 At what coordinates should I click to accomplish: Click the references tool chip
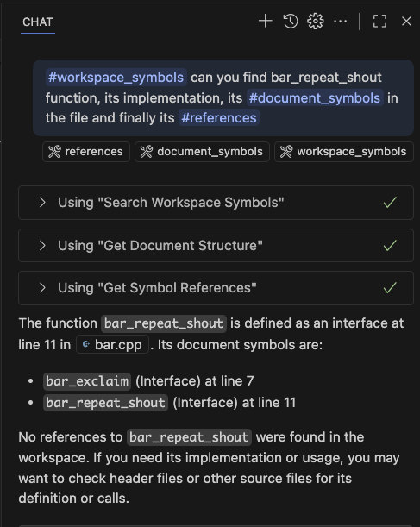[86, 152]
